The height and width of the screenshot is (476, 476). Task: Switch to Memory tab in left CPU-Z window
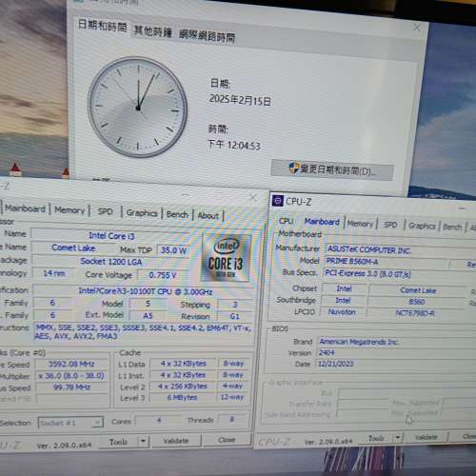pyautogui.click(x=69, y=210)
